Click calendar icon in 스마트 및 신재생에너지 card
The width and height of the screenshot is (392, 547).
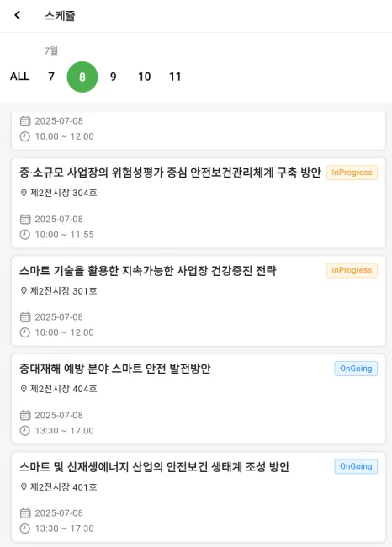click(x=25, y=513)
